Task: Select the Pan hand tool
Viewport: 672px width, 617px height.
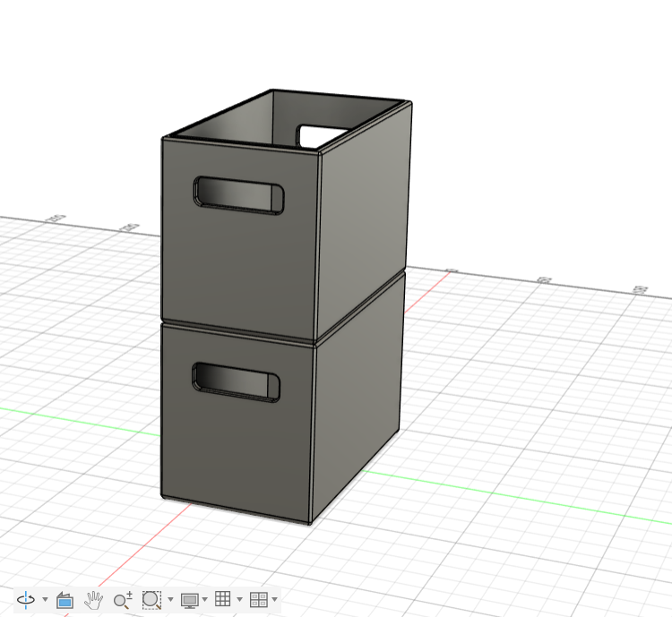Action: (x=93, y=599)
